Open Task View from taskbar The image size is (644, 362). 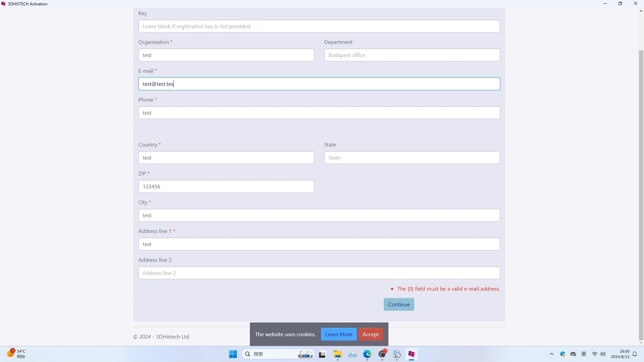coord(322,354)
